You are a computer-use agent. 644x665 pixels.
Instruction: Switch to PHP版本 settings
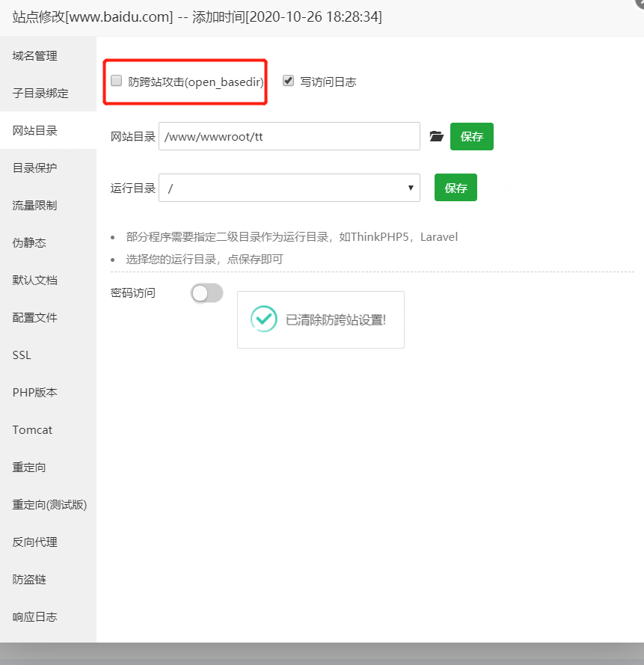(x=33, y=392)
